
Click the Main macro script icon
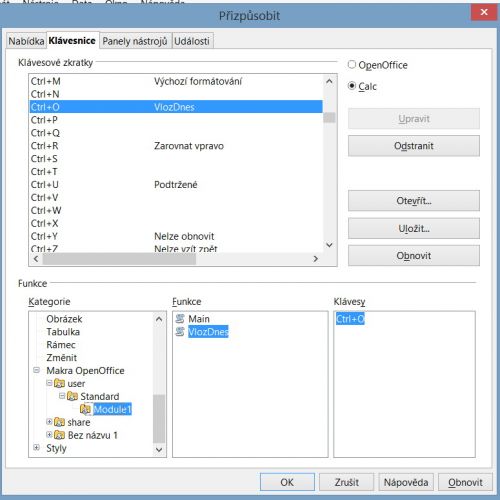[x=180, y=319]
